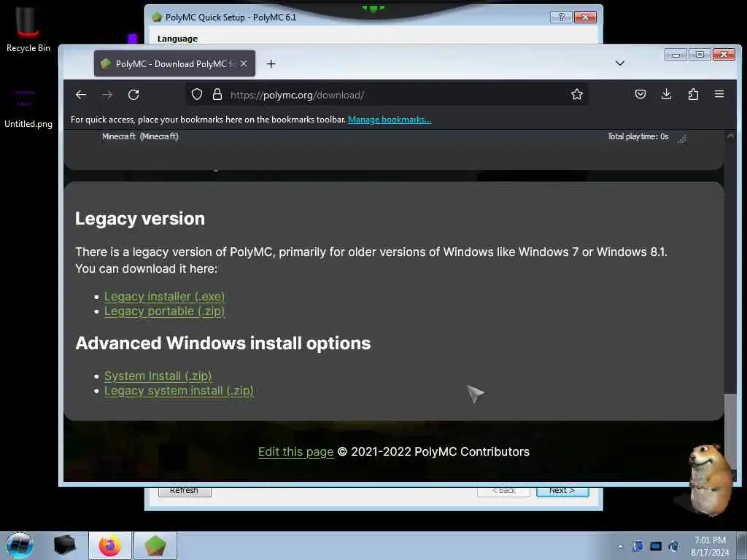Image resolution: width=747 pixels, height=560 pixels.
Task: Maximize the Firefox window
Action: [700, 54]
